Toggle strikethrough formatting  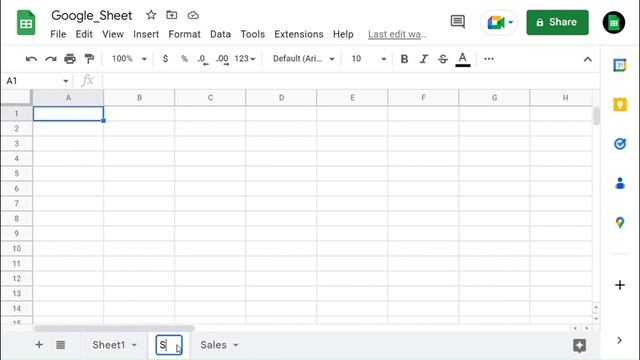click(x=443, y=59)
